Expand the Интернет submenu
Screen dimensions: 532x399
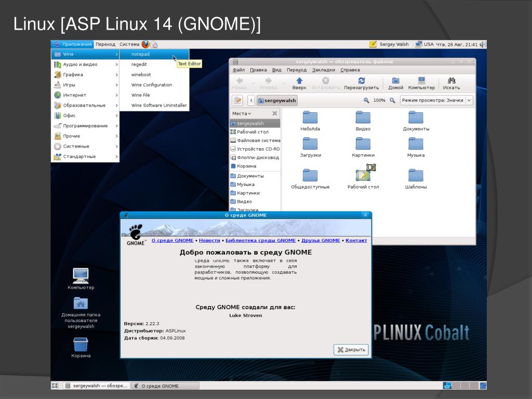tap(85, 95)
